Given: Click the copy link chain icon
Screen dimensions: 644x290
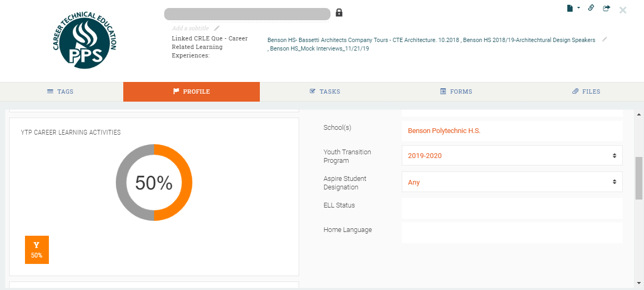Looking at the screenshot, I should pyautogui.click(x=591, y=8).
